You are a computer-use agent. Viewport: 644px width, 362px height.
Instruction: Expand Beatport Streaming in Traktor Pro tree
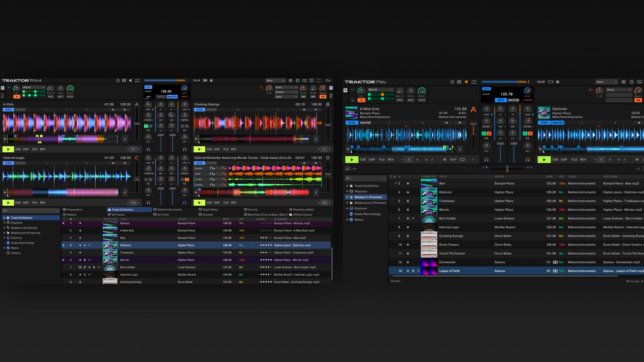tap(5, 228)
